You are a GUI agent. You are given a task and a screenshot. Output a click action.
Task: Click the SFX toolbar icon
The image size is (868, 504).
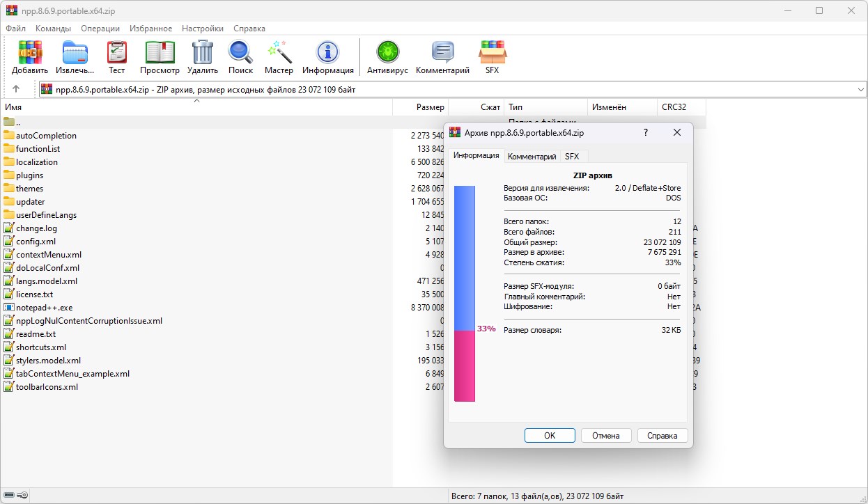(x=493, y=52)
